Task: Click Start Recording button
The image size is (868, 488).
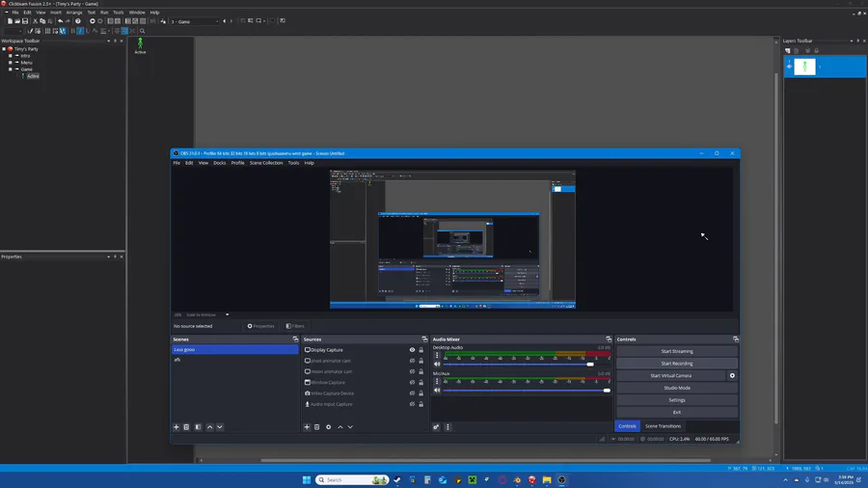Action: click(x=676, y=364)
